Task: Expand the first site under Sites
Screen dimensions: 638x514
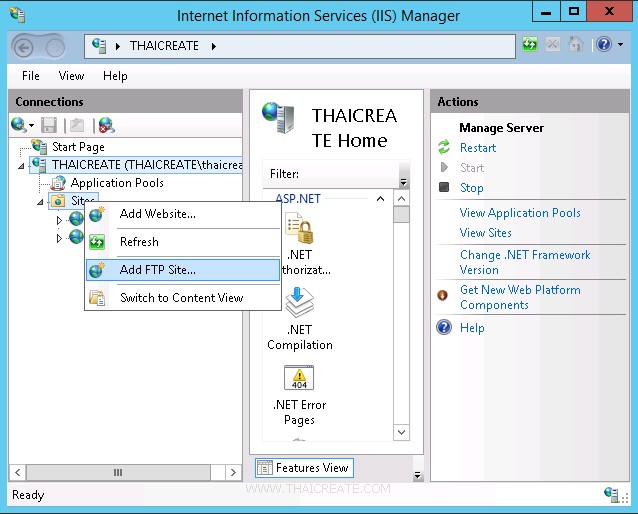Action: [59, 220]
